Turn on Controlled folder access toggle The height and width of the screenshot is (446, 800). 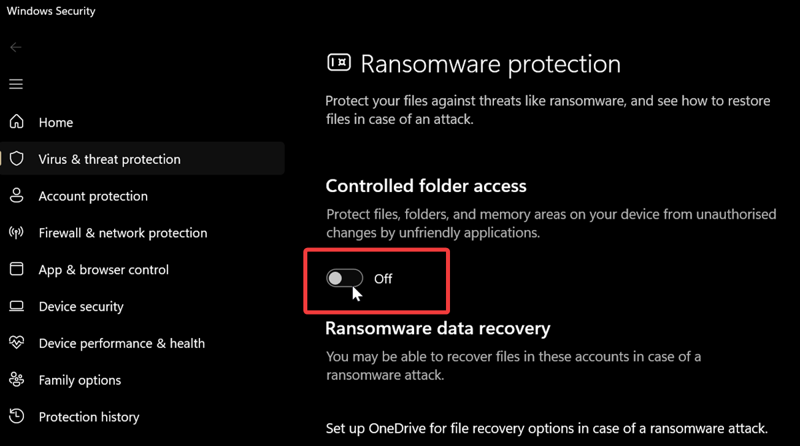pyautogui.click(x=345, y=279)
